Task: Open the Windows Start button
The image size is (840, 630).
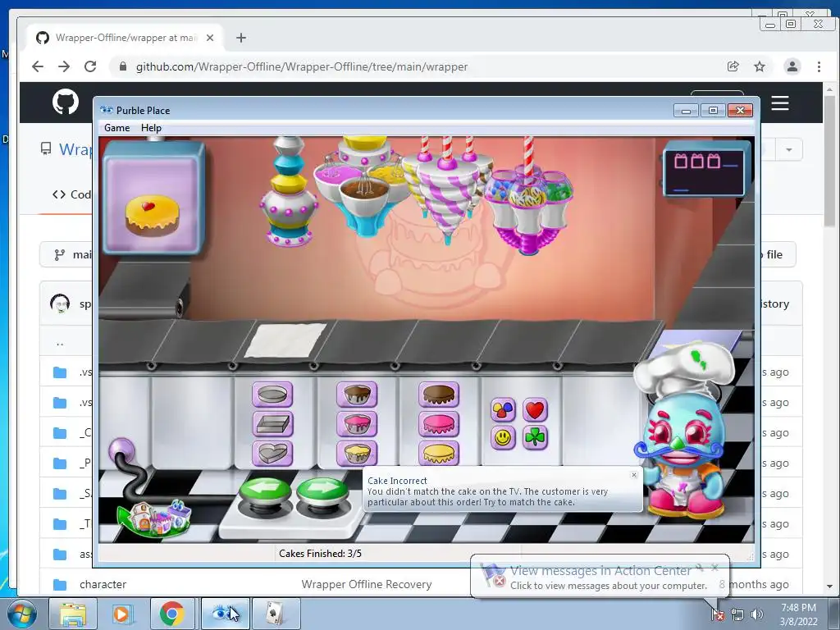Action: point(21,614)
